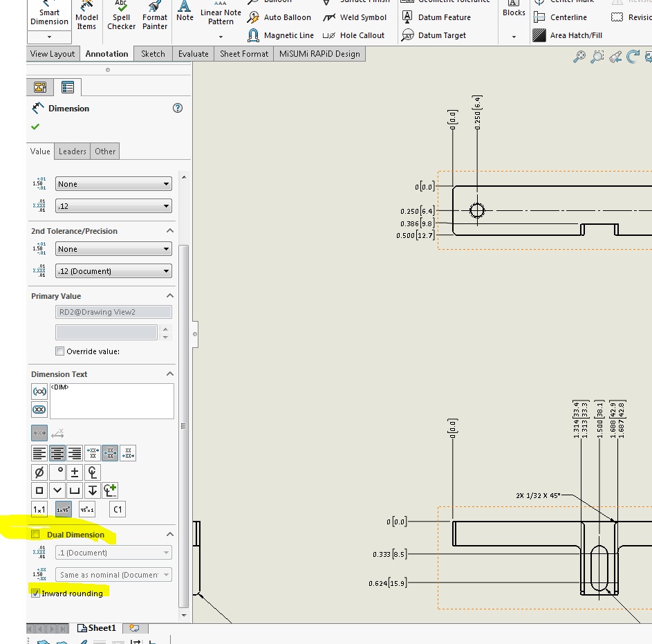This screenshot has width=652, height=644.
Task: Select 45°x1 chamfer text format
Action: click(87, 510)
